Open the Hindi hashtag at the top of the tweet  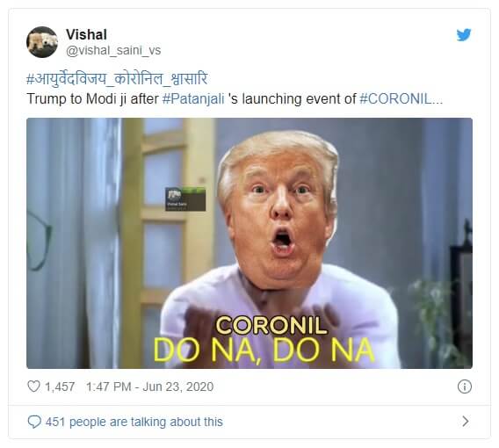(x=117, y=78)
